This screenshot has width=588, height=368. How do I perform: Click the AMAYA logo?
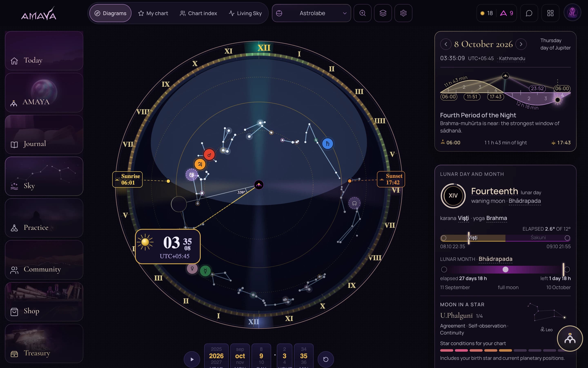coord(39,14)
